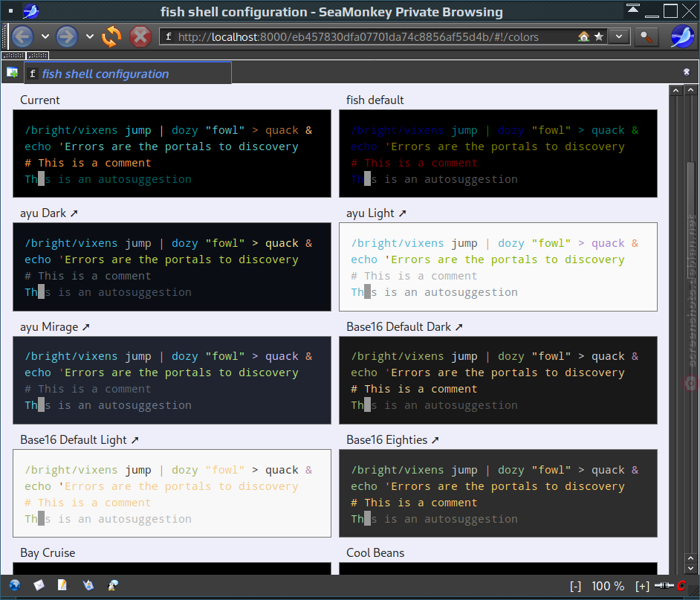700x600 pixels.
Task: Click the red Stop loading button
Action: (140, 36)
